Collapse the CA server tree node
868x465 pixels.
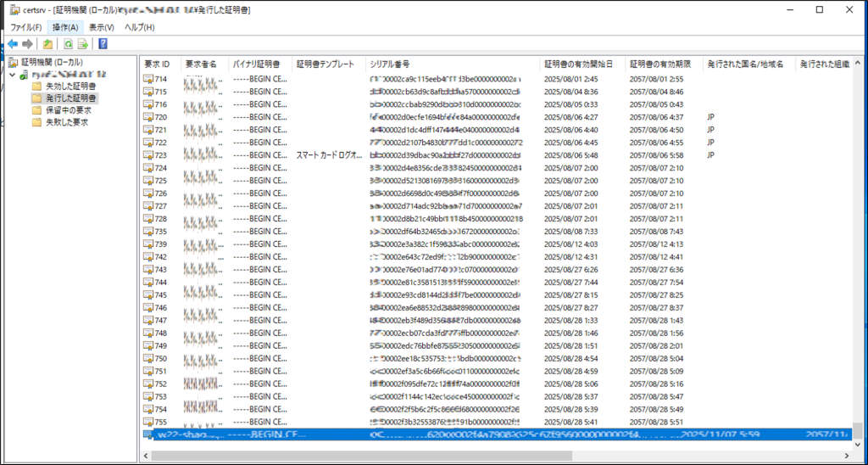[12, 75]
